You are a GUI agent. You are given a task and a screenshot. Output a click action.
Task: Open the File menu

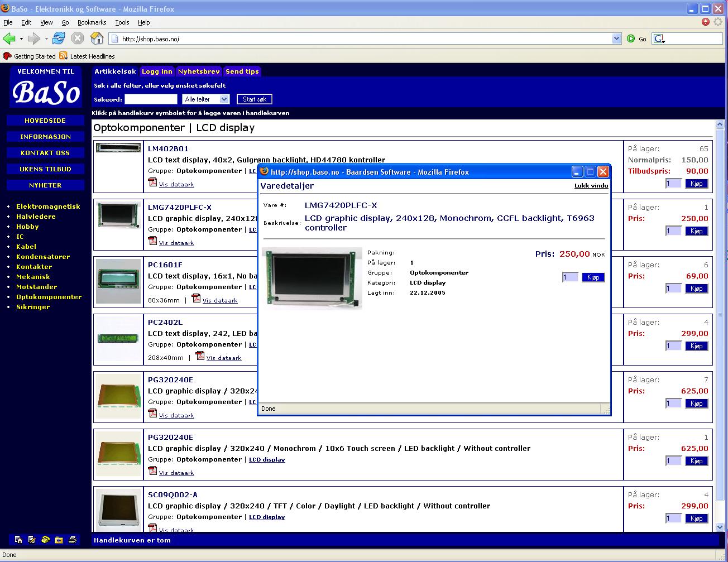click(8, 22)
